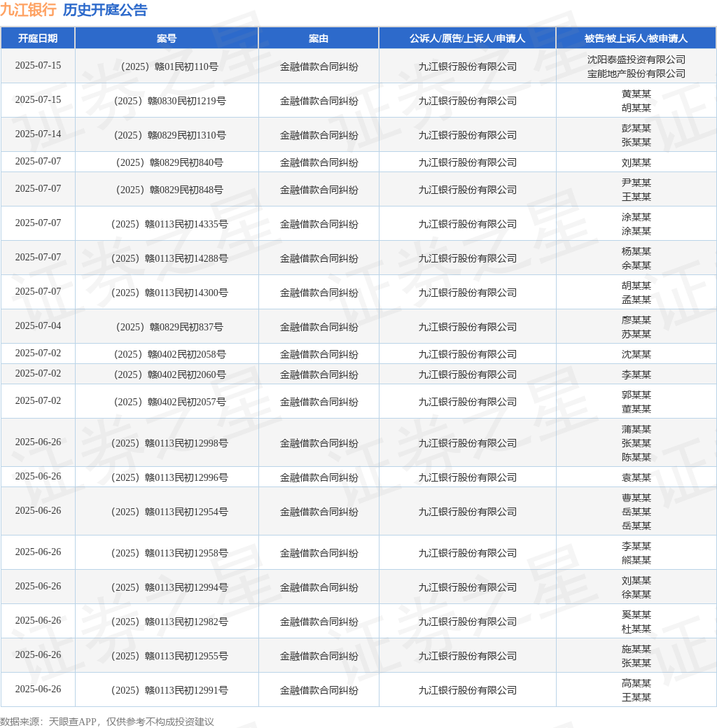Viewport: 717px width, 728px height.
Task: Click the 历史开庭公告 heading
Action: 105,10
